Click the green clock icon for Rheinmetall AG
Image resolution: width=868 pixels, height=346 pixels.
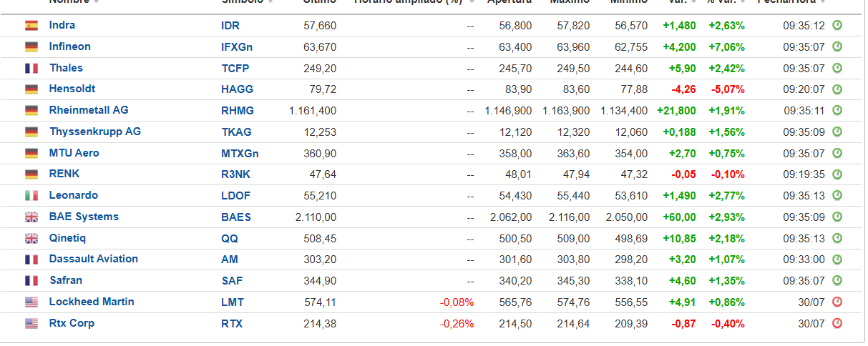click(x=837, y=111)
